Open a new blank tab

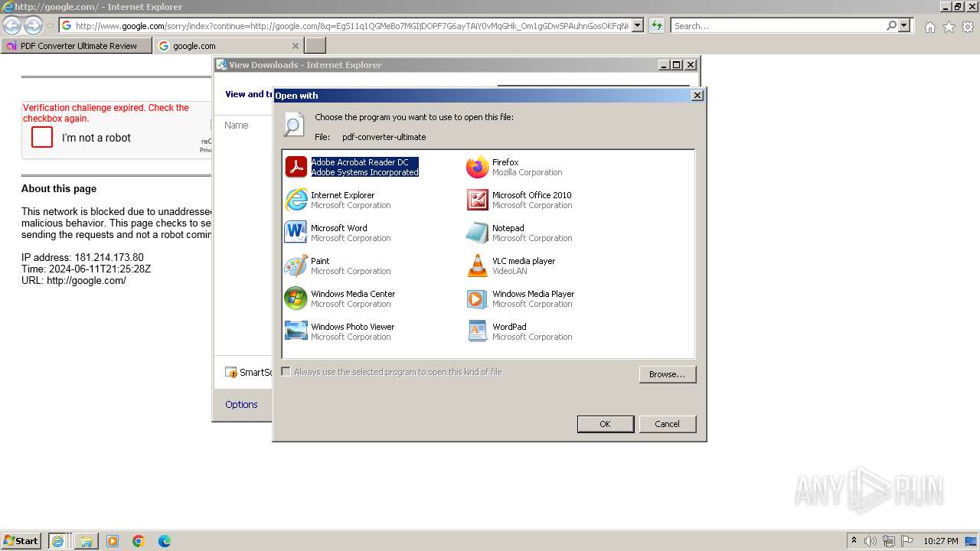tap(315, 46)
